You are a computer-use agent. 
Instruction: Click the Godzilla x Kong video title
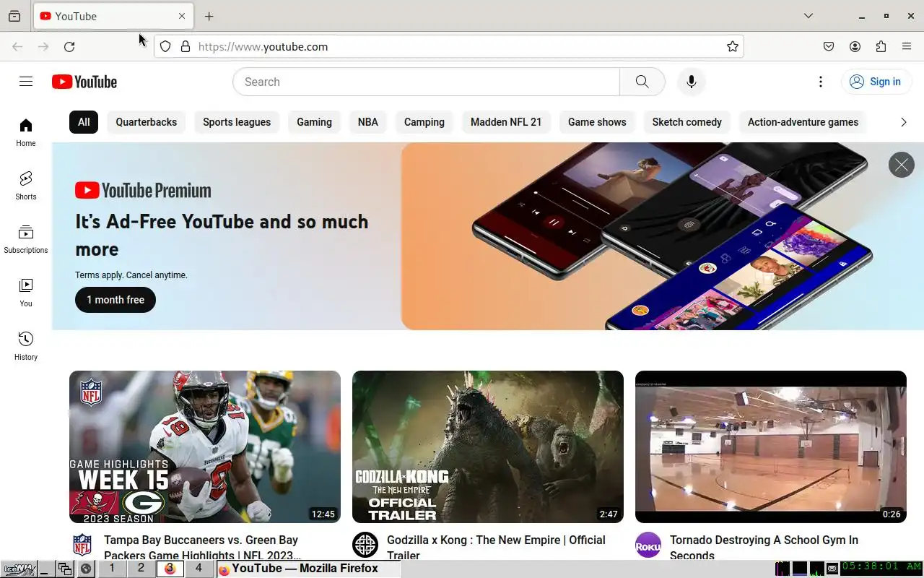click(497, 548)
